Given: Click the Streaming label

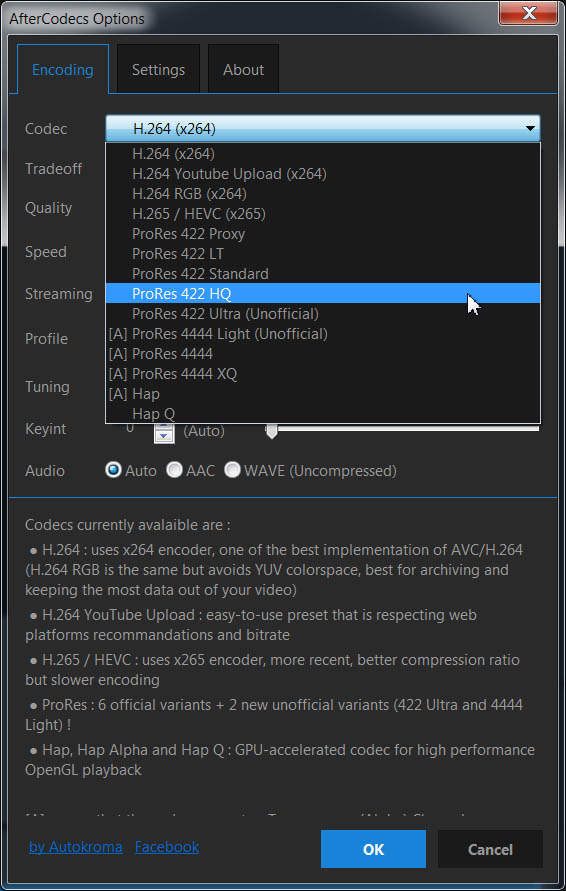Looking at the screenshot, I should tap(59, 294).
